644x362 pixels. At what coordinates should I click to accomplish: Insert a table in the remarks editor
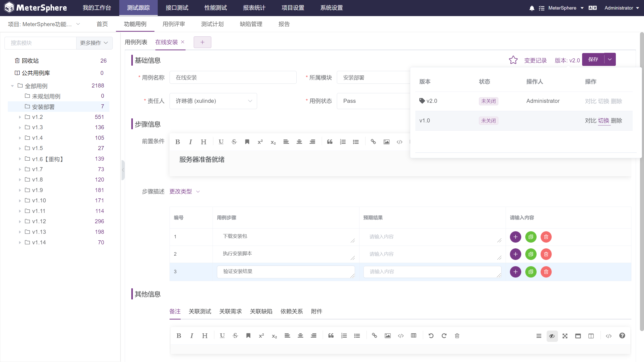pyautogui.click(x=414, y=336)
